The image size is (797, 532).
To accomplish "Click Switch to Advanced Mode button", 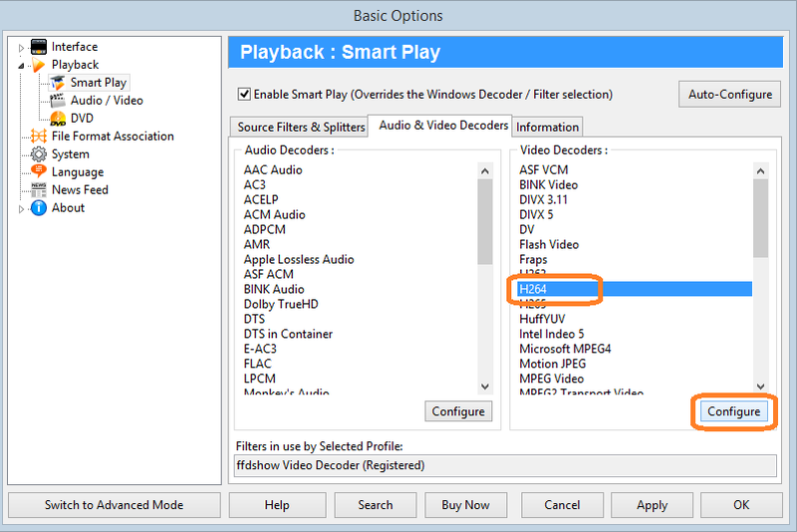I will point(114,505).
